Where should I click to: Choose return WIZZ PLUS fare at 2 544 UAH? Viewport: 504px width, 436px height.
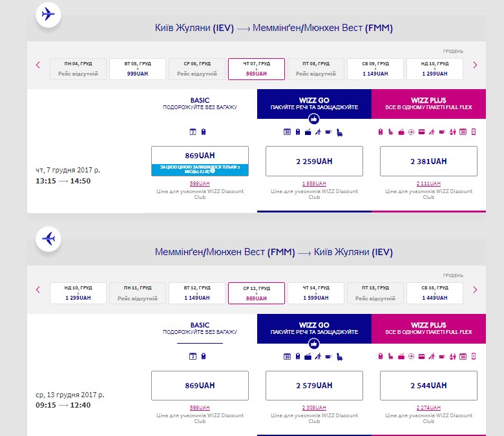click(428, 385)
